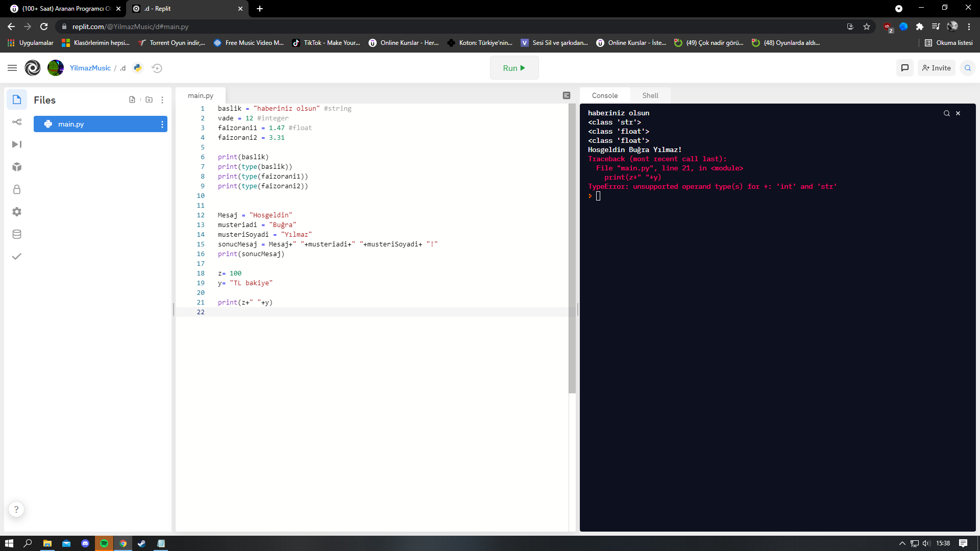Click the add new file icon
Screen dimensions: 980x551
click(132, 100)
